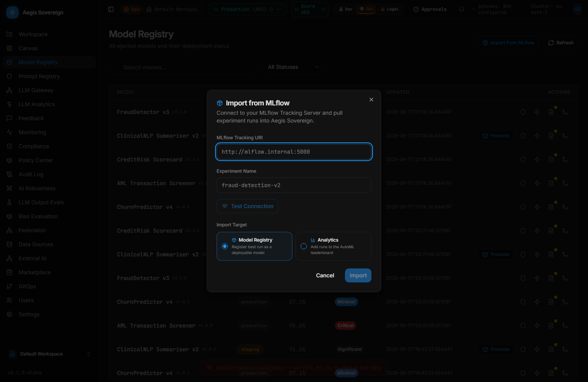Open the Users menu item
Image resolution: width=588 pixels, height=382 pixels.
(x=49, y=300)
